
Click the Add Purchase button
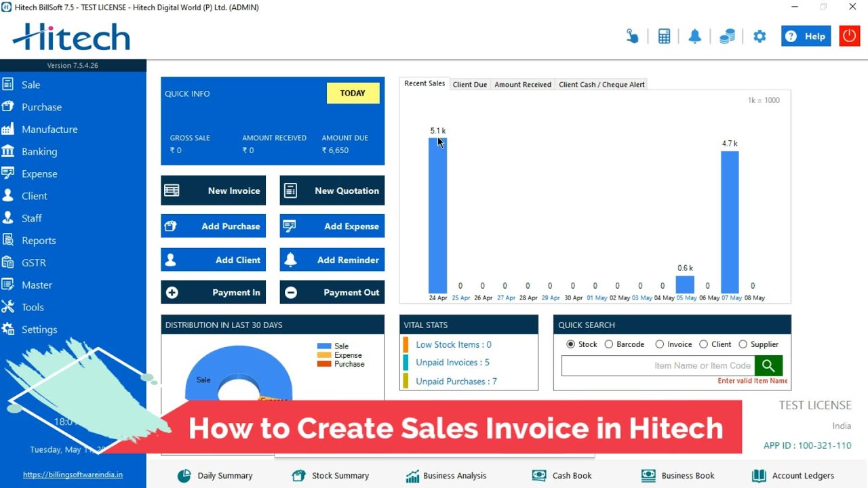tap(213, 226)
